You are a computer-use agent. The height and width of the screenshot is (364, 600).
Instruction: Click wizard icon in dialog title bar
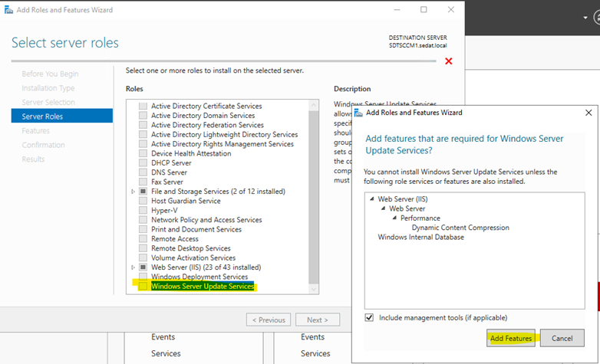click(358, 113)
